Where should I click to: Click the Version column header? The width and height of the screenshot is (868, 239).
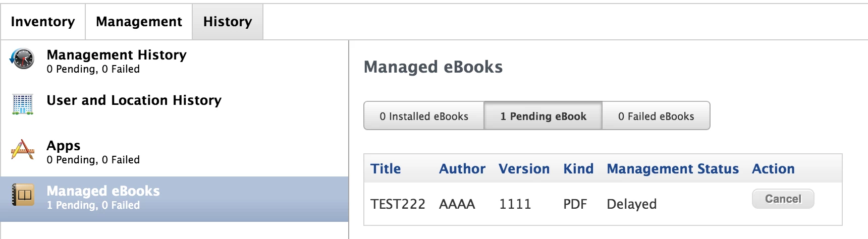[524, 169]
